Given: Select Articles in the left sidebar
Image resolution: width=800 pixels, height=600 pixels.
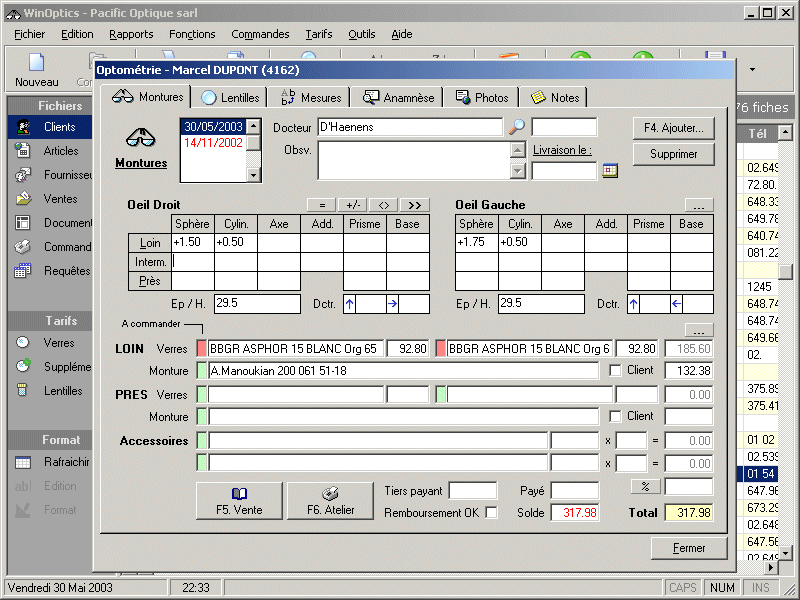Looking at the screenshot, I should click(x=60, y=151).
